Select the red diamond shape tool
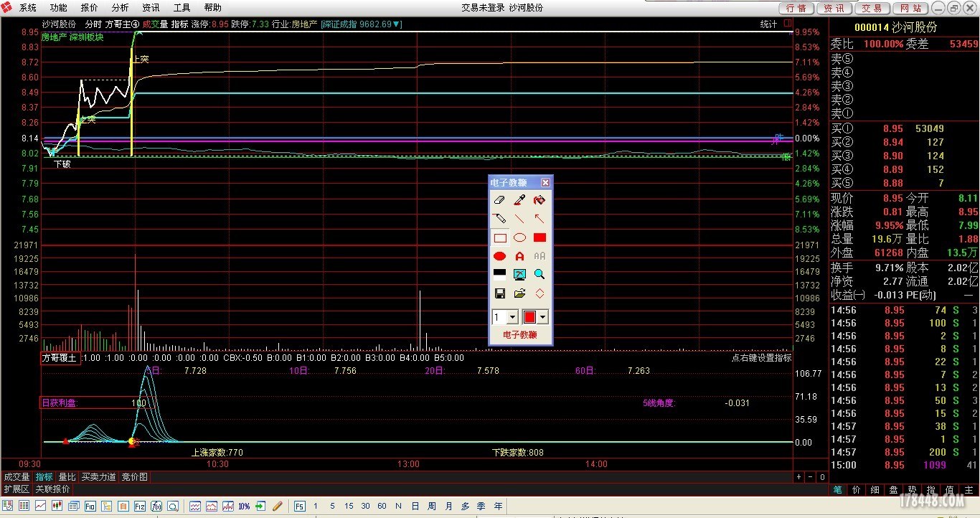Screen dimensions: 980x518 pyautogui.click(x=540, y=293)
